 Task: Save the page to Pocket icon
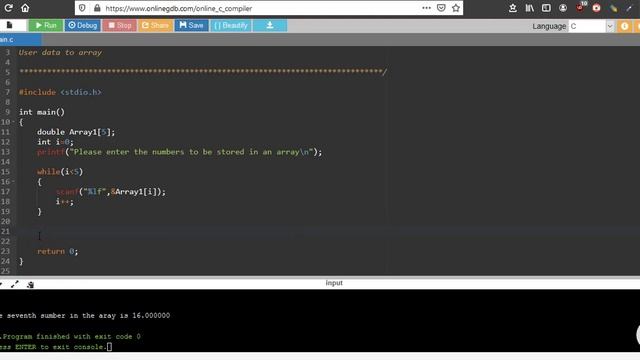coord(441,8)
